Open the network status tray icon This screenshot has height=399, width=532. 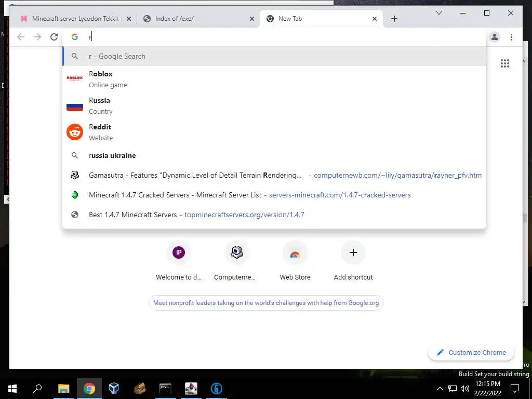(x=453, y=389)
